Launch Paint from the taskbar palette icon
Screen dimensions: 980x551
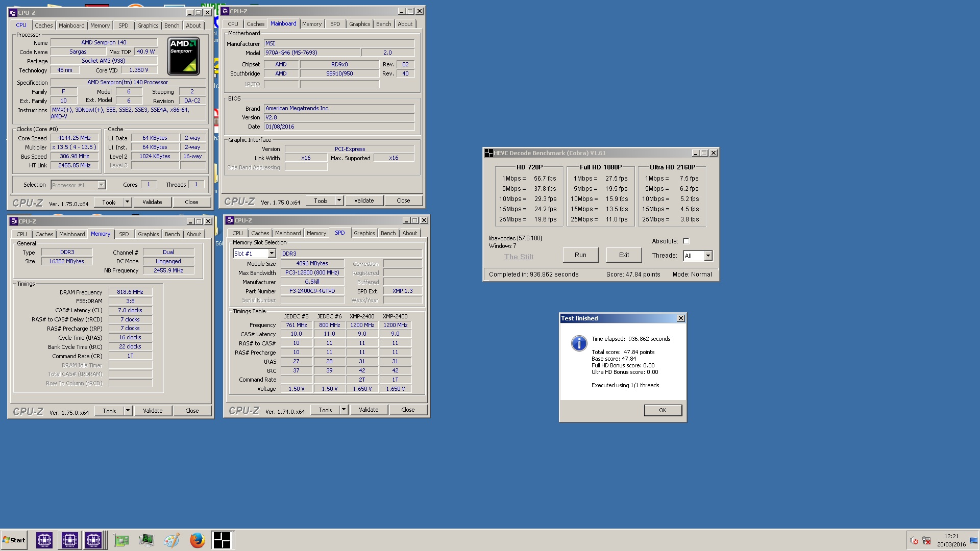171,540
